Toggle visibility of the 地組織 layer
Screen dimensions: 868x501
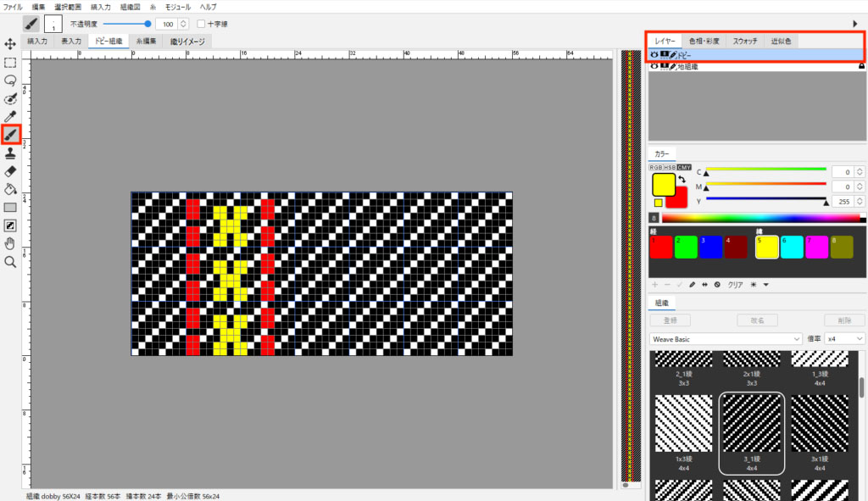(x=654, y=66)
